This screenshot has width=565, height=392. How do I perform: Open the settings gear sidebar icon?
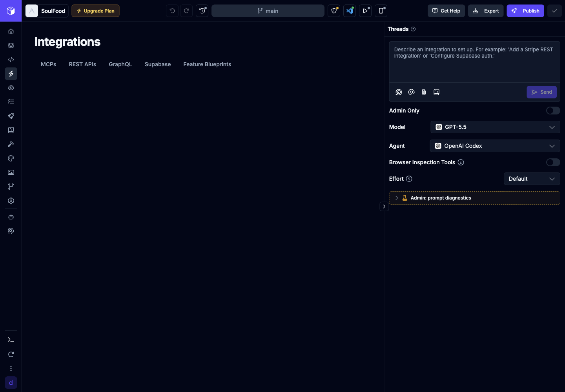pyautogui.click(x=11, y=201)
